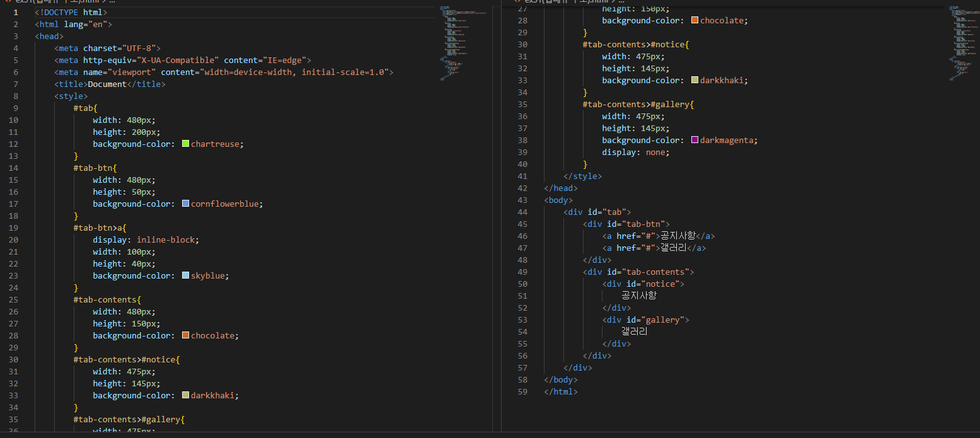
Task: Click line number 1 in the left editor
Action: (16, 12)
